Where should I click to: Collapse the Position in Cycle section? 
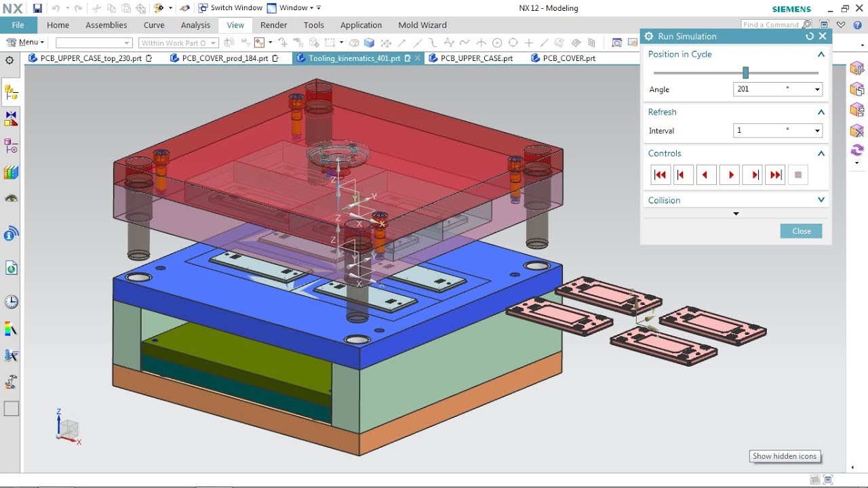tap(821, 54)
